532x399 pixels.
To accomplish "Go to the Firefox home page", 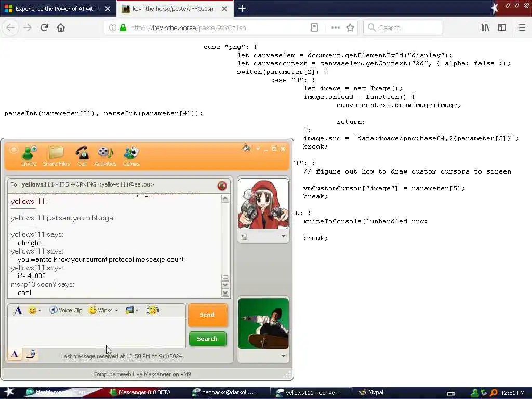I will pos(61,28).
